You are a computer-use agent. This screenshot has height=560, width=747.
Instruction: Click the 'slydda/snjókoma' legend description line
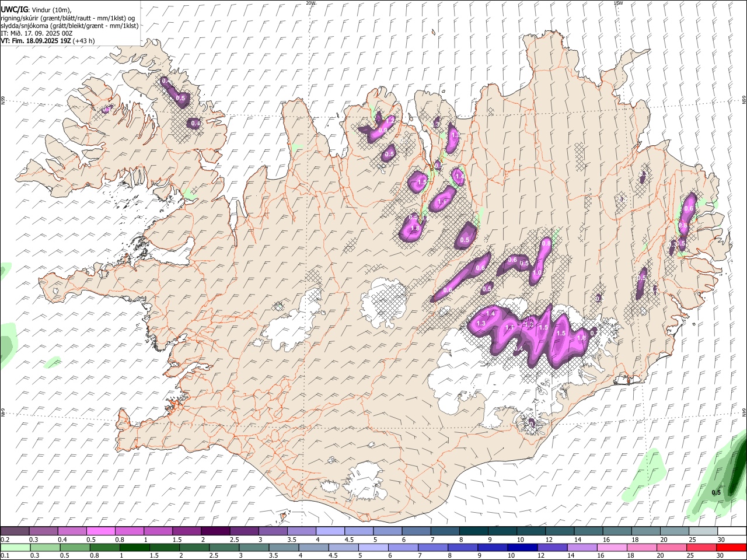coord(69,26)
